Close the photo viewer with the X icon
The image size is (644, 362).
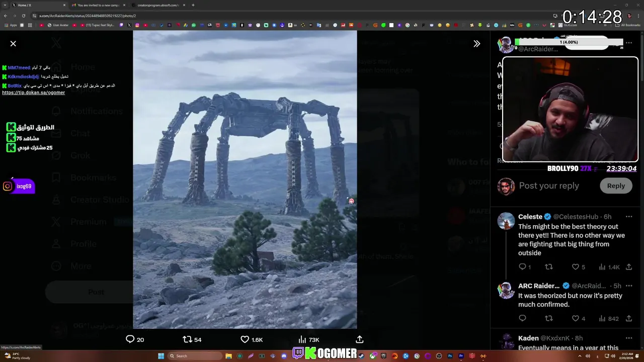click(x=13, y=44)
